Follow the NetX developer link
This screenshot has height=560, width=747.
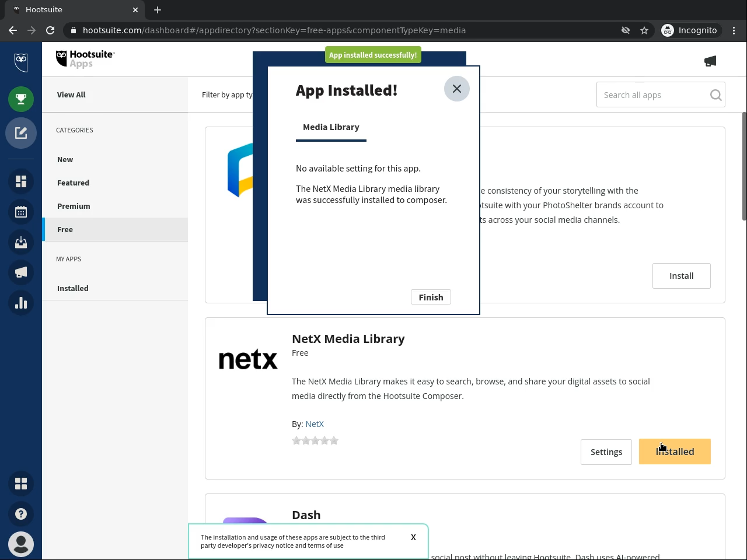tap(315, 424)
